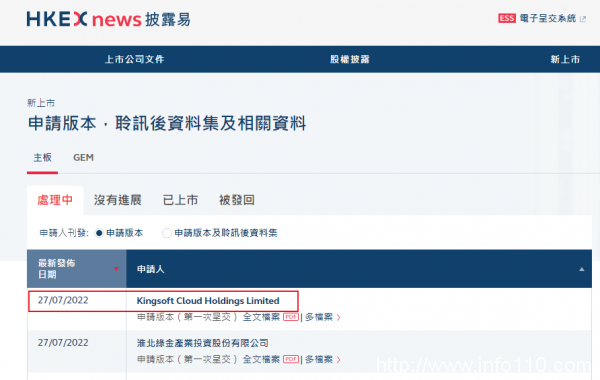Open 全文檔案 link under 淮北綠金產業投資
Screen dimensions: 600x380
click(x=261, y=359)
